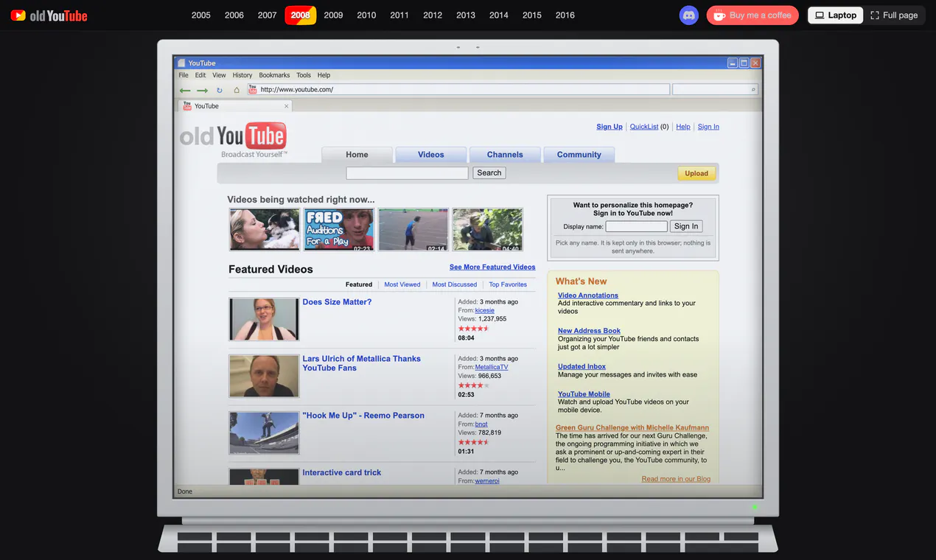This screenshot has width=936, height=560.
Task: Select year 2006
Action: tap(234, 15)
